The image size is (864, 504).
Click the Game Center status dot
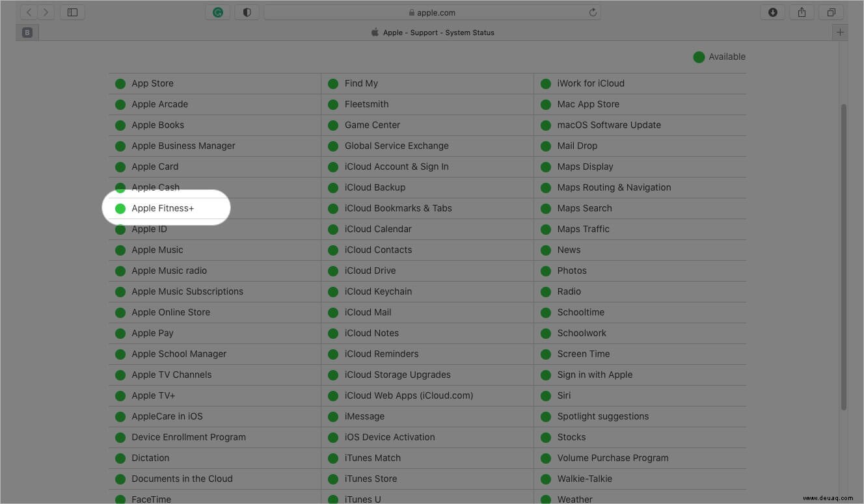tap(333, 125)
